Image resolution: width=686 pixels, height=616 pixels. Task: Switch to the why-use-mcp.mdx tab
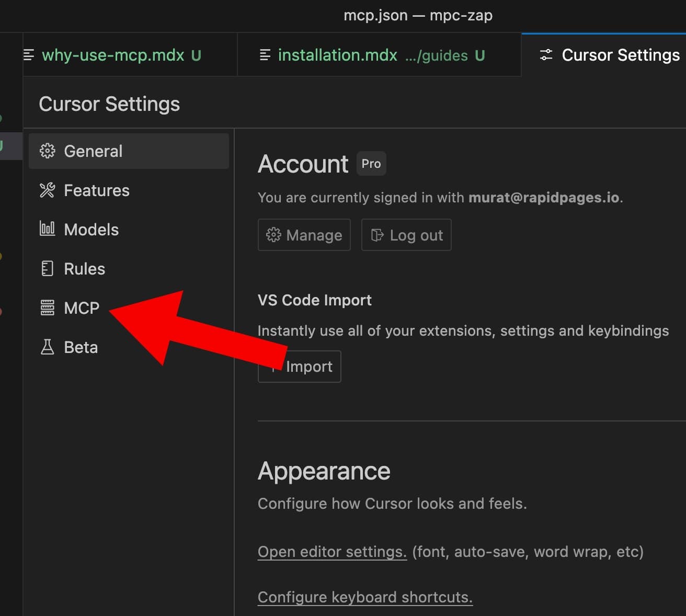pyautogui.click(x=113, y=55)
